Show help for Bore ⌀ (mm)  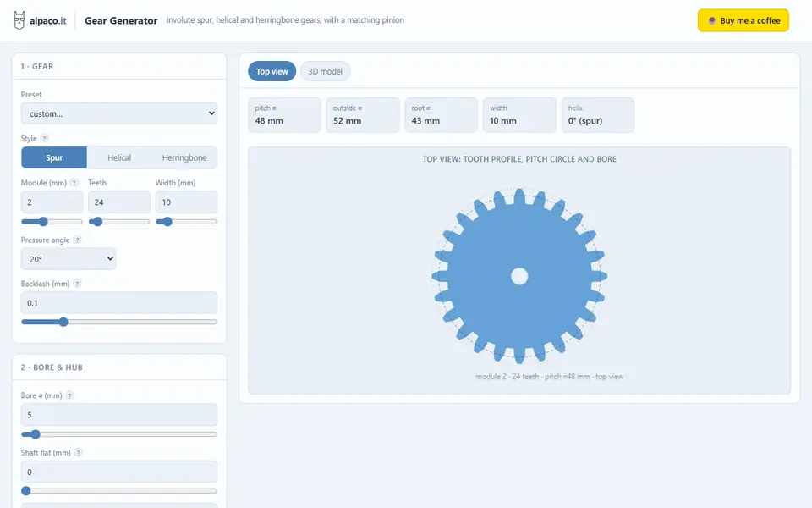[70, 395]
